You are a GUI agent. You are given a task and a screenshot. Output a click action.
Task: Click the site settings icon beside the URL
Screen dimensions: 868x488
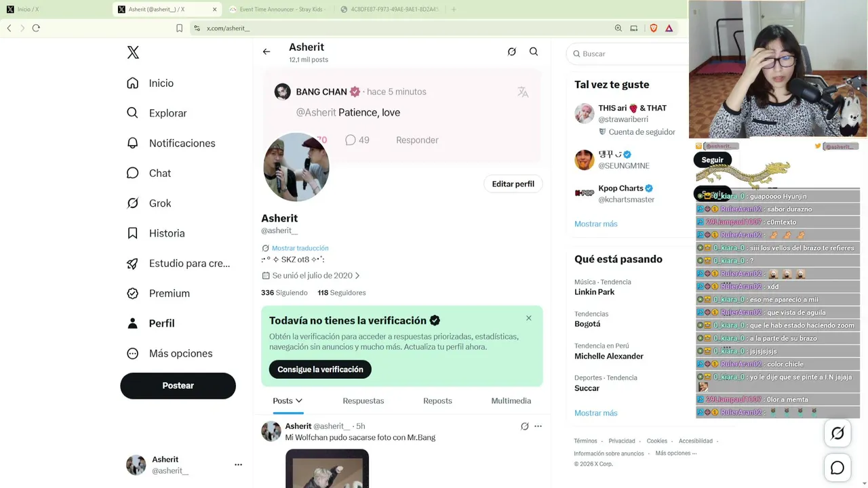point(197,28)
